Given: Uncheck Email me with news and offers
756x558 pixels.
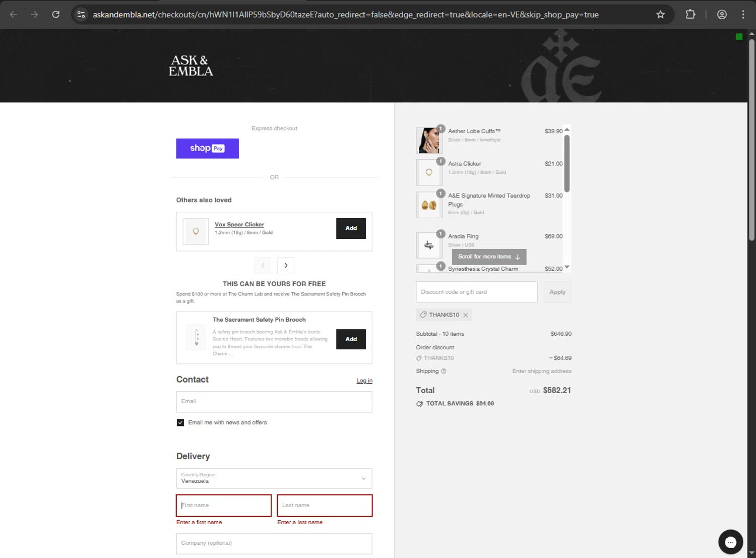Looking at the screenshot, I should coord(180,422).
